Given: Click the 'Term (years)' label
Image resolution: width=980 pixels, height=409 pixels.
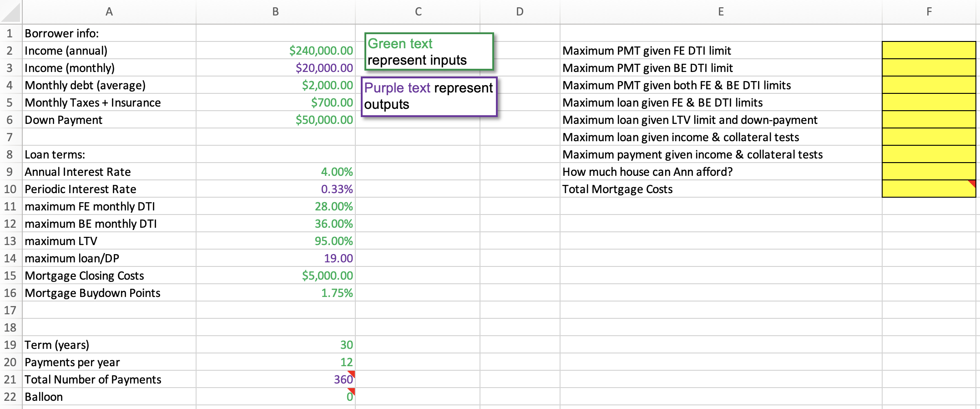Looking at the screenshot, I should coord(109,345).
